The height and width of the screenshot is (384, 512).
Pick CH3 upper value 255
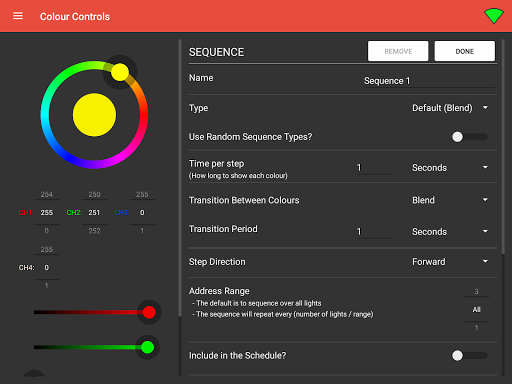coord(142,194)
